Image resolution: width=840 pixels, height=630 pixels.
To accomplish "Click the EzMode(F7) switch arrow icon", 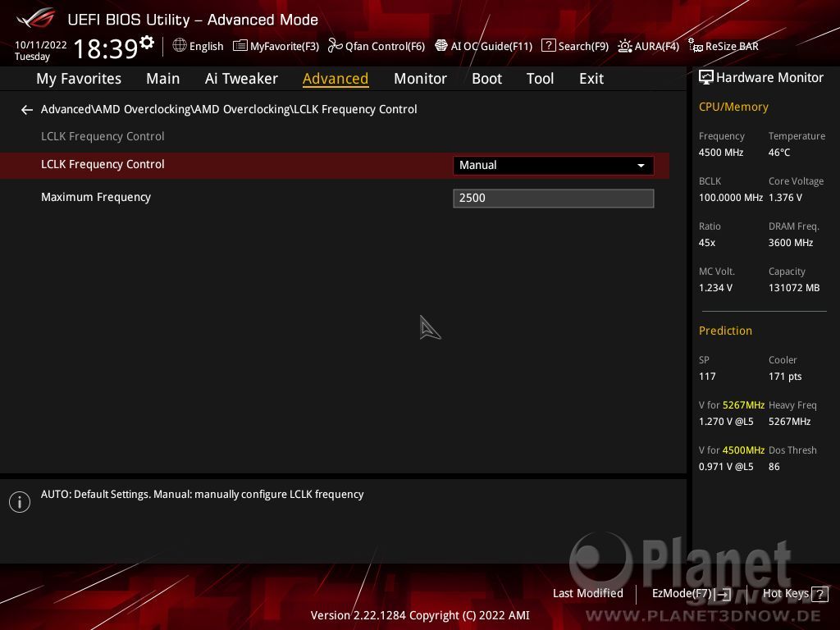I will 722,594.
